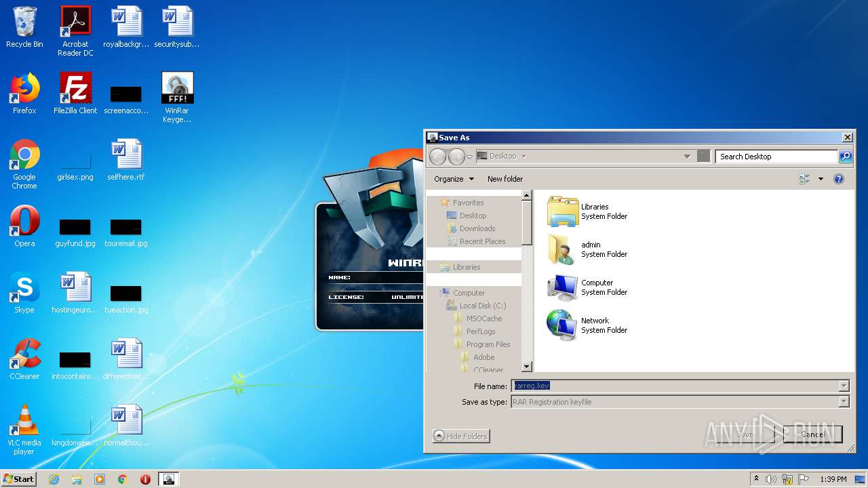Select Recent Places in navigation pane
The height and width of the screenshot is (488, 868).
coord(475,241)
